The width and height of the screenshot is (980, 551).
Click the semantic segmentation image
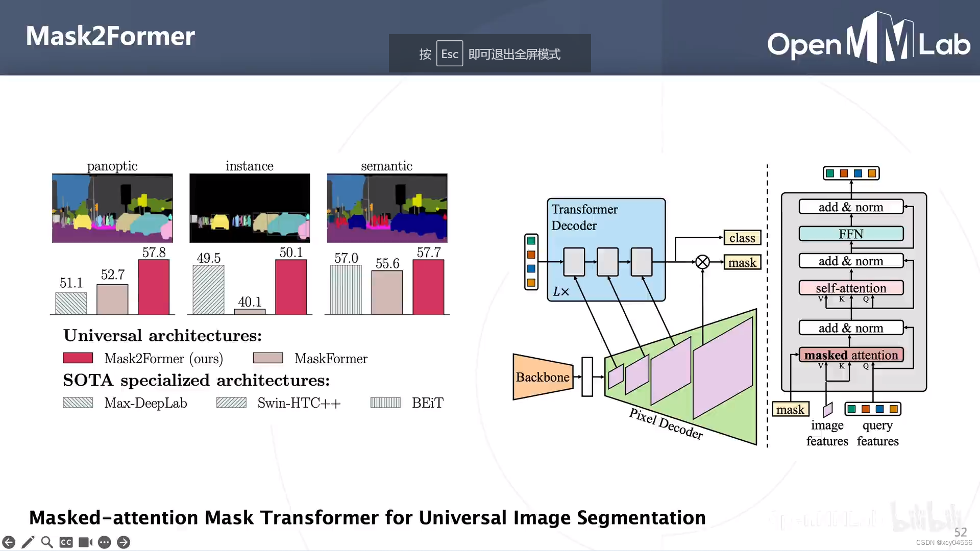coord(387,208)
